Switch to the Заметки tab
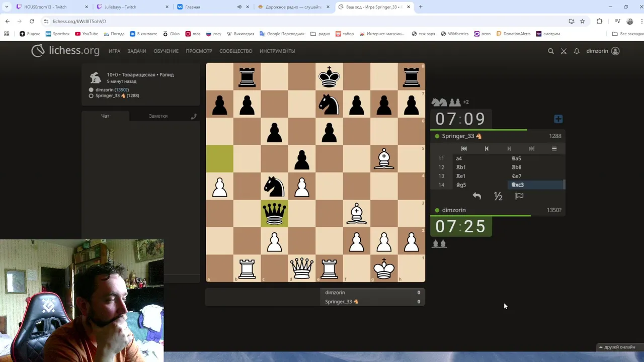644x362 pixels. [158, 116]
